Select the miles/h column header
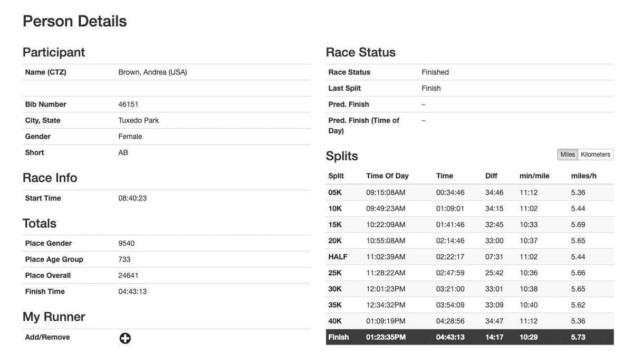 581,176
